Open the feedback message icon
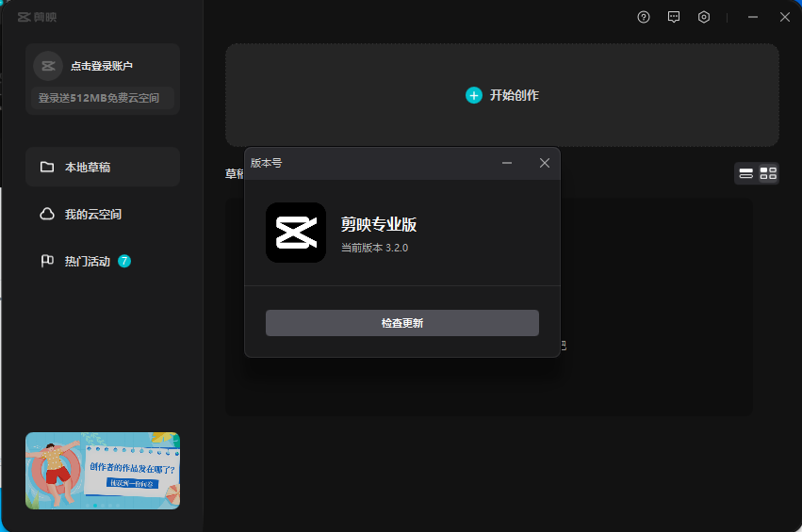The width and height of the screenshot is (802, 532). click(x=674, y=17)
